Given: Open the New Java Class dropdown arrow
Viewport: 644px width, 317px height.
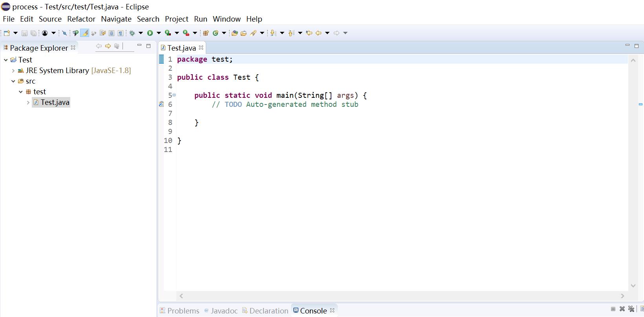Looking at the screenshot, I should click(x=224, y=33).
